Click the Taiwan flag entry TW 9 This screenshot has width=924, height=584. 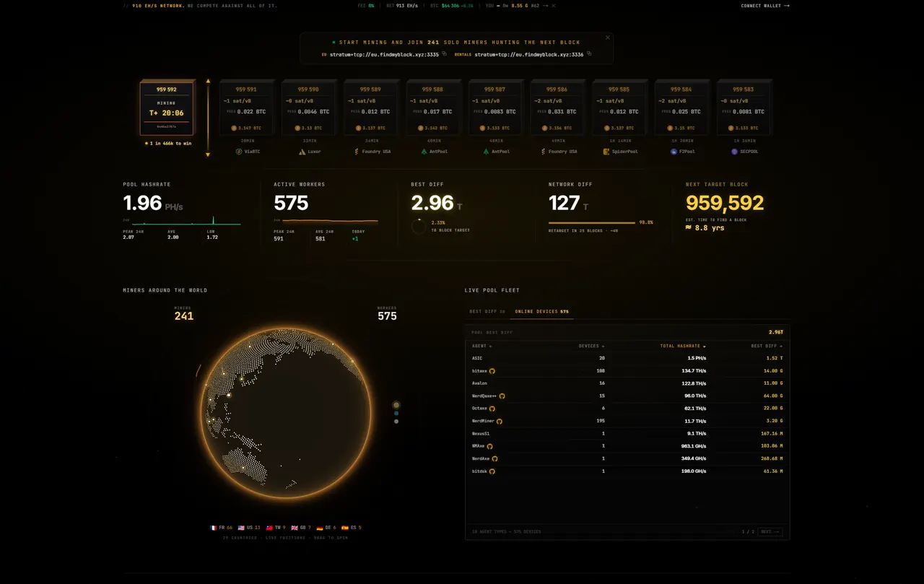tap(276, 528)
